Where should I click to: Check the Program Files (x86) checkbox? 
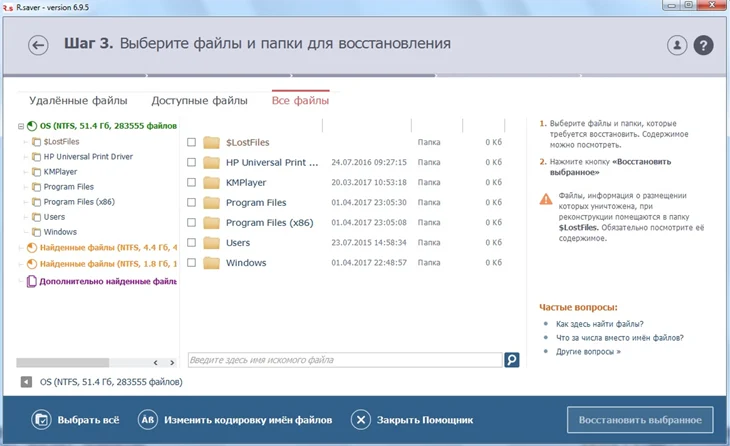click(x=191, y=222)
